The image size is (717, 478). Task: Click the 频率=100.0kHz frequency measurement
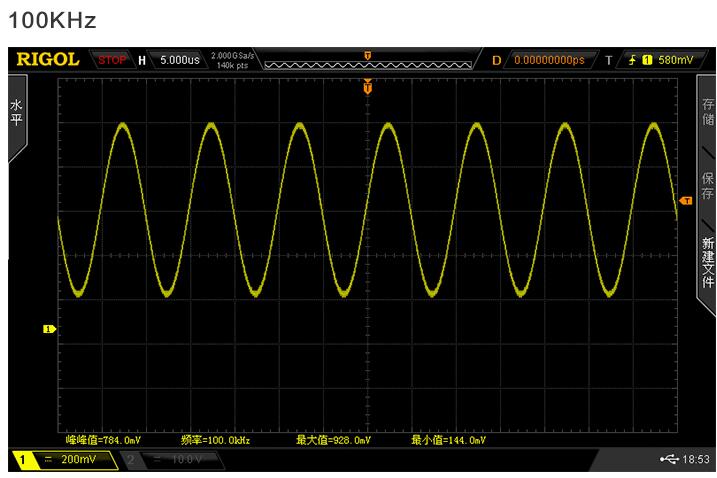tap(215, 439)
